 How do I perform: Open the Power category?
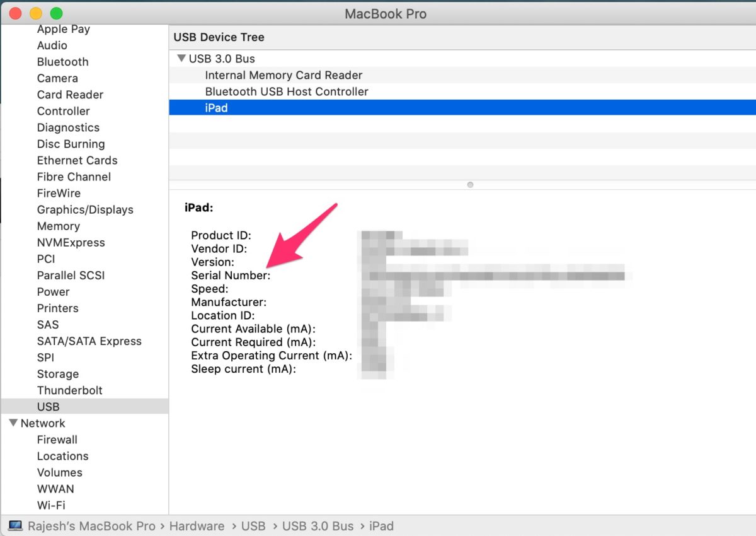tap(53, 292)
